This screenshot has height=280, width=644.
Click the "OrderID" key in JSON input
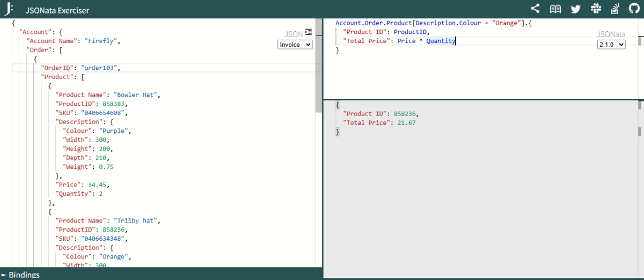coord(57,68)
